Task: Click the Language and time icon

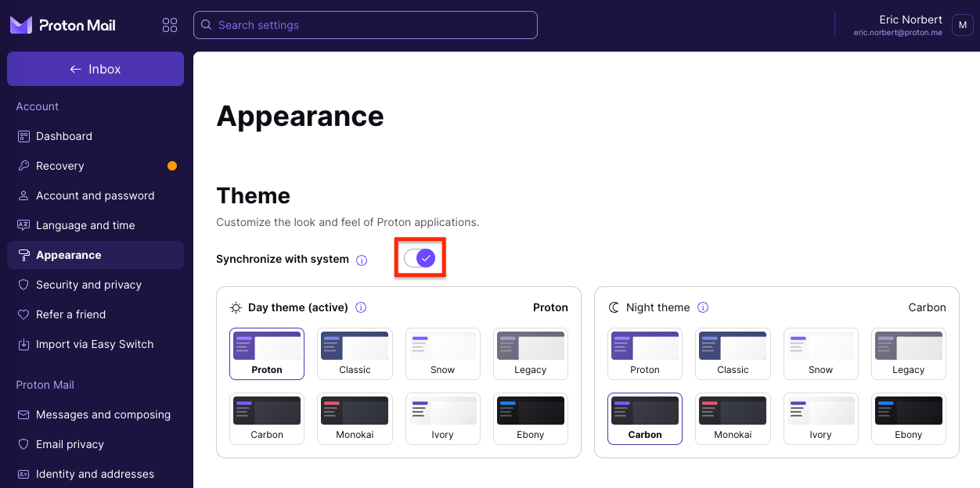Action: (23, 225)
